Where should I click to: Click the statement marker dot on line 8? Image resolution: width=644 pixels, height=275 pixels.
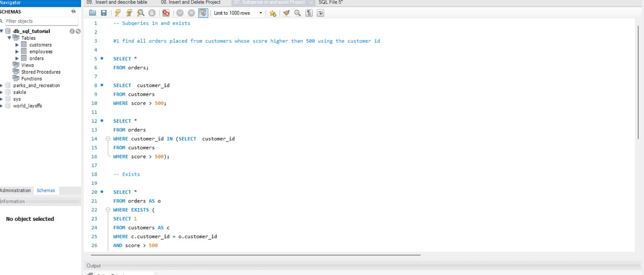tap(102, 85)
